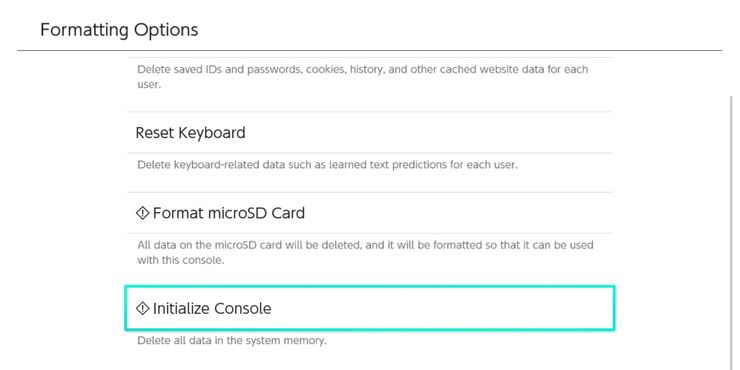Viewport: 740px width, 370px height.
Task: Click the warning icon beside Format microSD Card
Action: pyautogui.click(x=142, y=213)
